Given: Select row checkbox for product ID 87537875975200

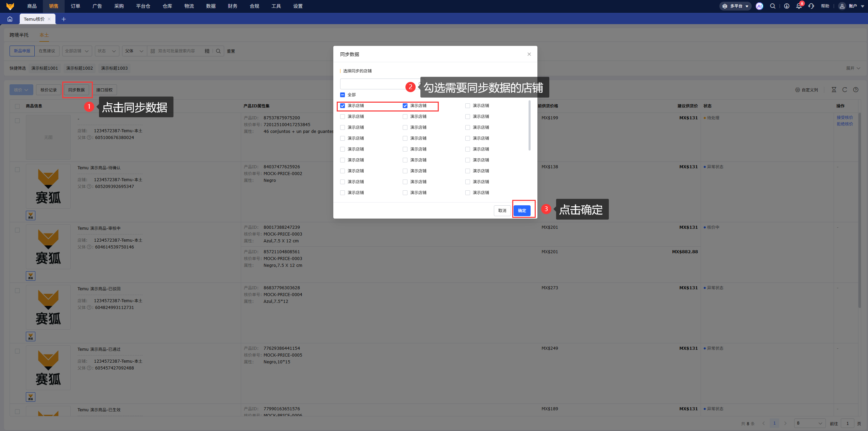Looking at the screenshot, I should (x=17, y=121).
